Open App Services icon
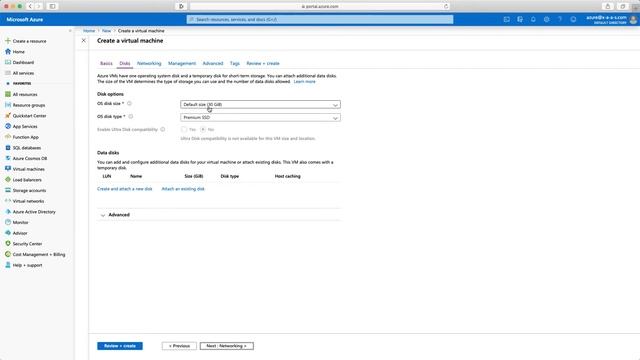The height and width of the screenshot is (360, 640). (x=8, y=126)
